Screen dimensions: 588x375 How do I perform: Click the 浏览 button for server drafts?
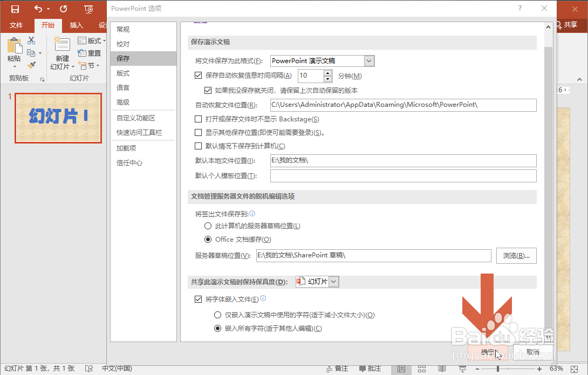(x=516, y=255)
